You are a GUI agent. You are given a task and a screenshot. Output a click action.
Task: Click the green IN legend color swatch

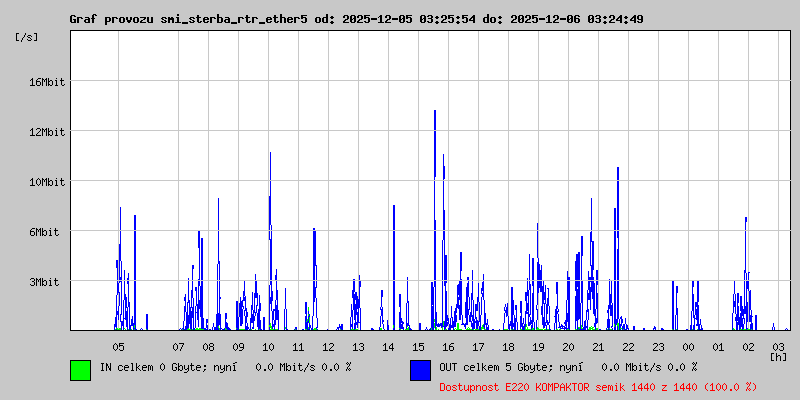[80, 369]
